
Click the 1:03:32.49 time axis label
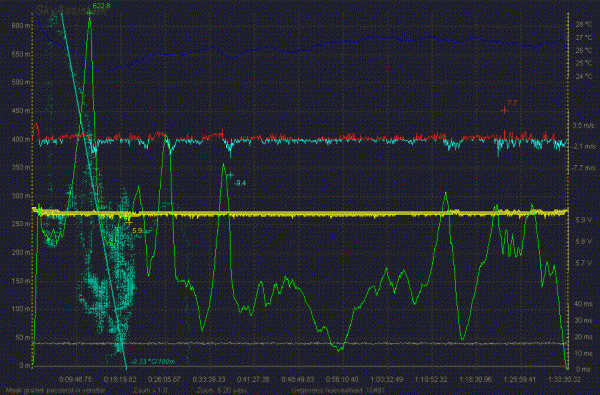pos(386,379)
